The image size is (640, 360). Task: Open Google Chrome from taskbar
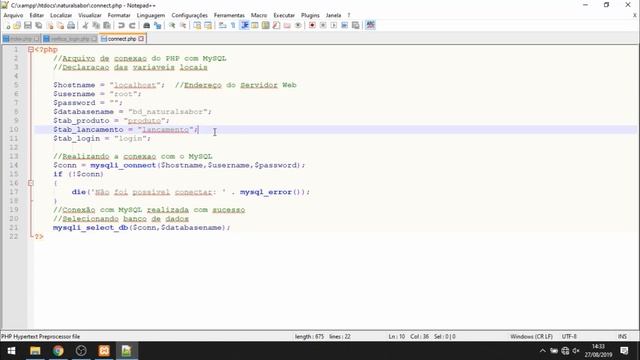click(58, 351)
